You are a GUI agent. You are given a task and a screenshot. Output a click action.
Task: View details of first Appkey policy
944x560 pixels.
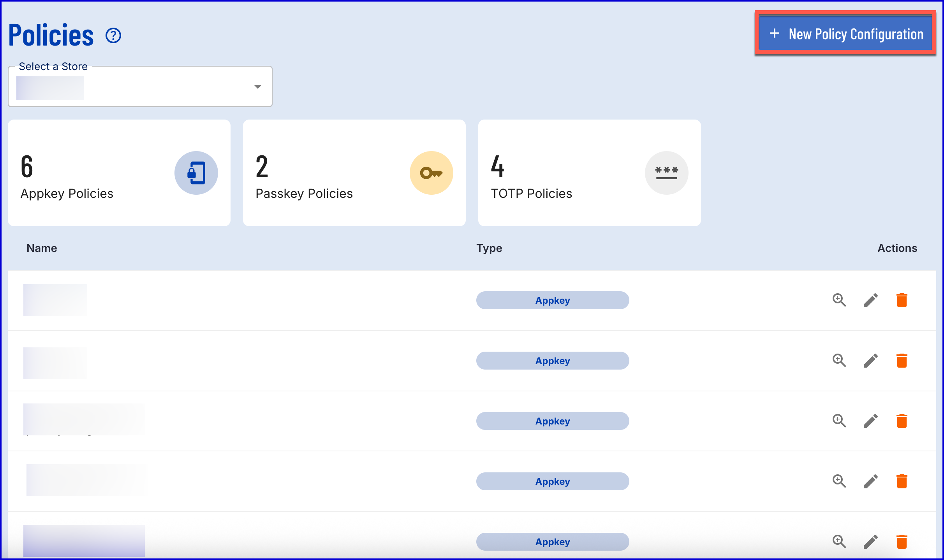pos(839,300)
